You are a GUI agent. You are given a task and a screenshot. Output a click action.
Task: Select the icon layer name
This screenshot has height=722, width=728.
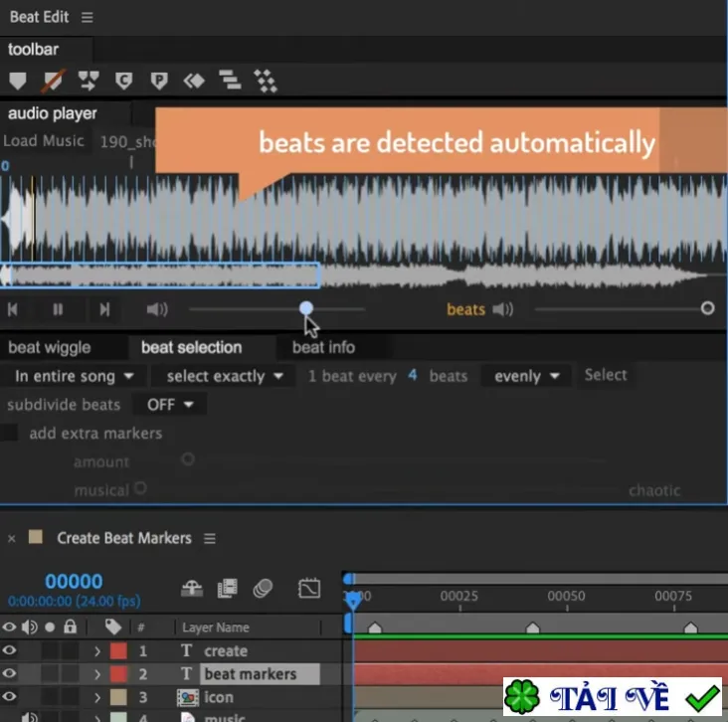click(219, 697)
